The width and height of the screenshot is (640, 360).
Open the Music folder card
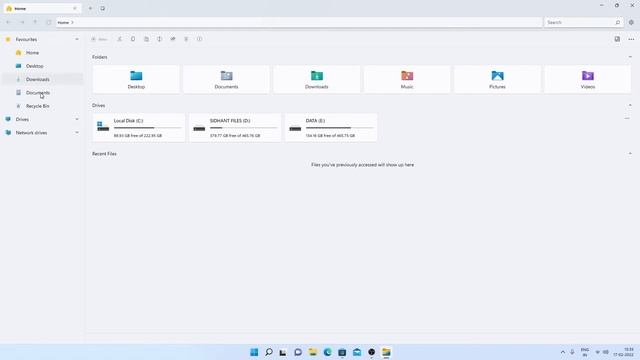[x=407, y=80]
